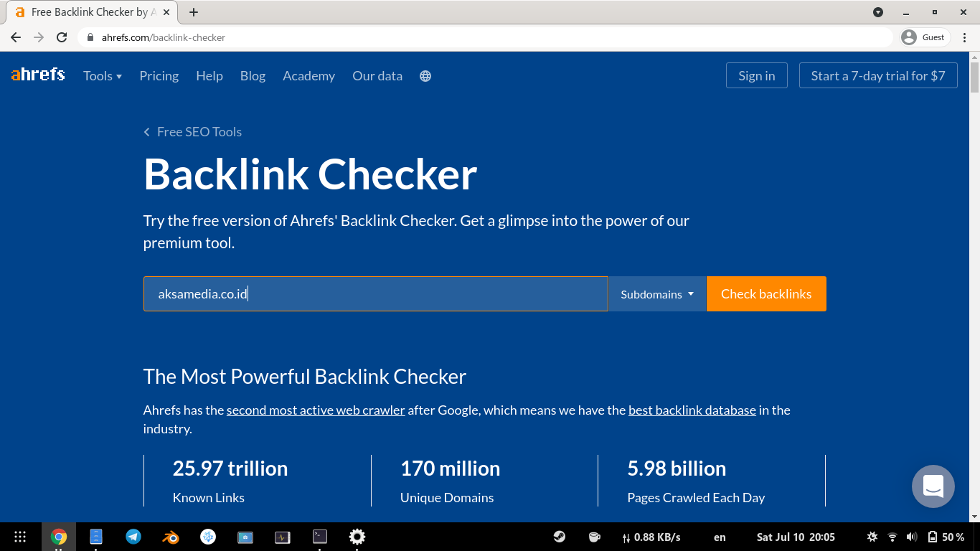Screen dimensions: 980x551
Task: Click Start a 7-day trial for $7
Action: point(878,75)
